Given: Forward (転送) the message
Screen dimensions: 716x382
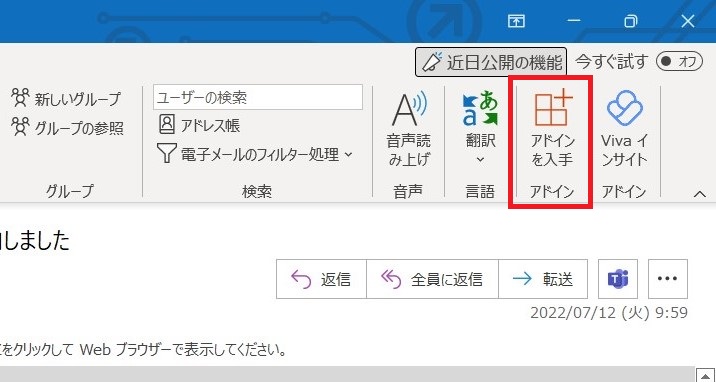Looking at the screenshot, I should point(543,279).
